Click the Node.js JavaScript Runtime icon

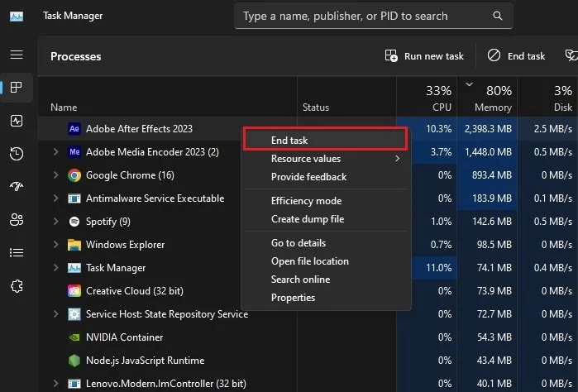pos(74,361)
